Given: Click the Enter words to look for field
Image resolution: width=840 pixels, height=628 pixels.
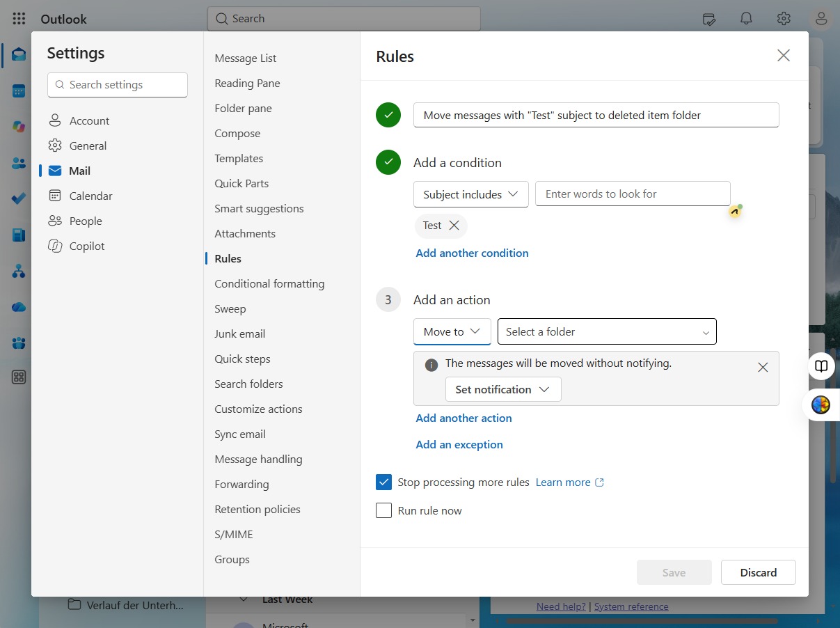Looking at the screenshot, I should click(633, 194).
